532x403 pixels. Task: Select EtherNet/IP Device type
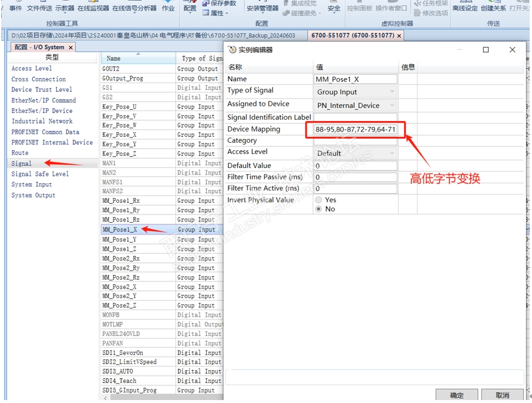tap(42, 110)
